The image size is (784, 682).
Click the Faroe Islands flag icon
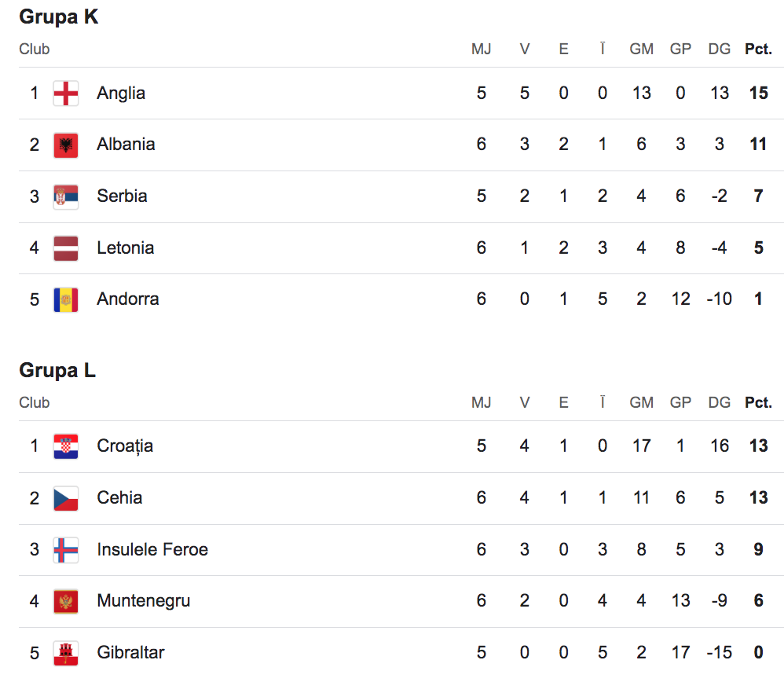point(66,550)
